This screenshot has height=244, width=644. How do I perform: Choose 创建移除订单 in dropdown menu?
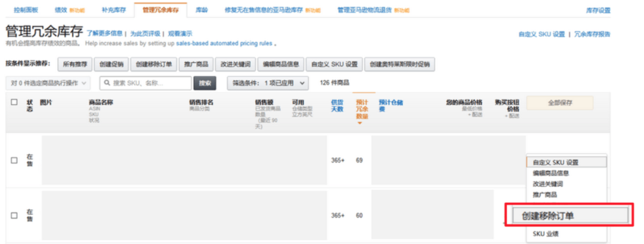(x=571, y=215)
